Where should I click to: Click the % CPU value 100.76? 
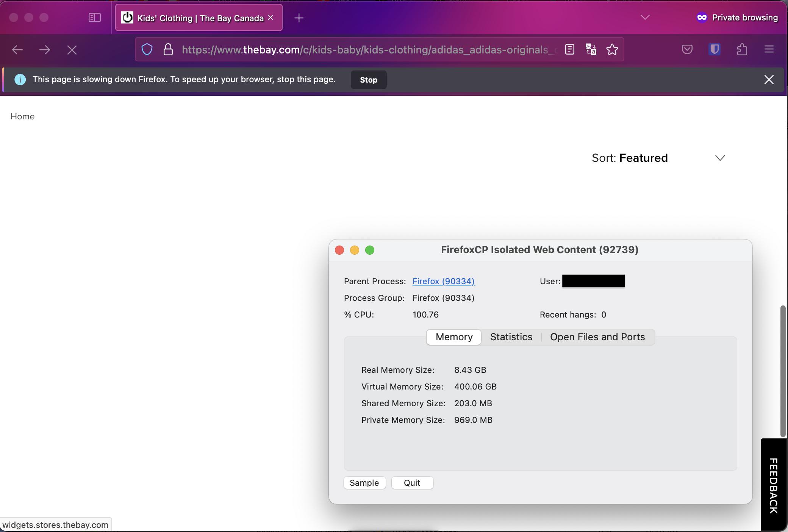click(425, 315)
